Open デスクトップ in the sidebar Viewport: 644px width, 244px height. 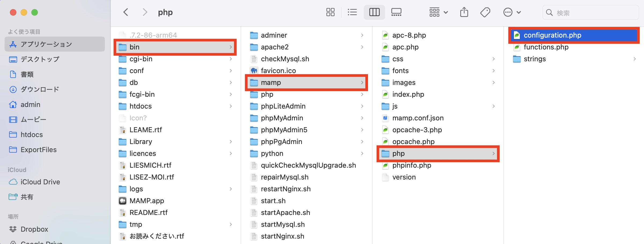click(x=55, y=59)
